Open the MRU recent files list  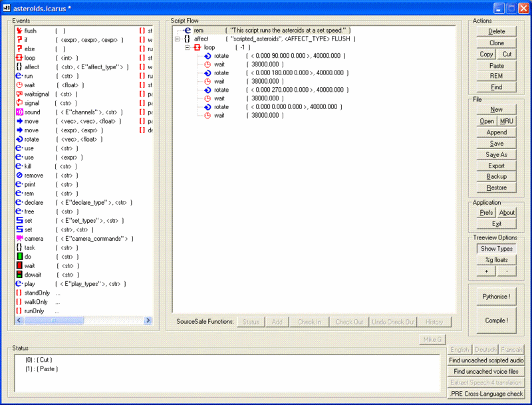[x=507, y=121]
